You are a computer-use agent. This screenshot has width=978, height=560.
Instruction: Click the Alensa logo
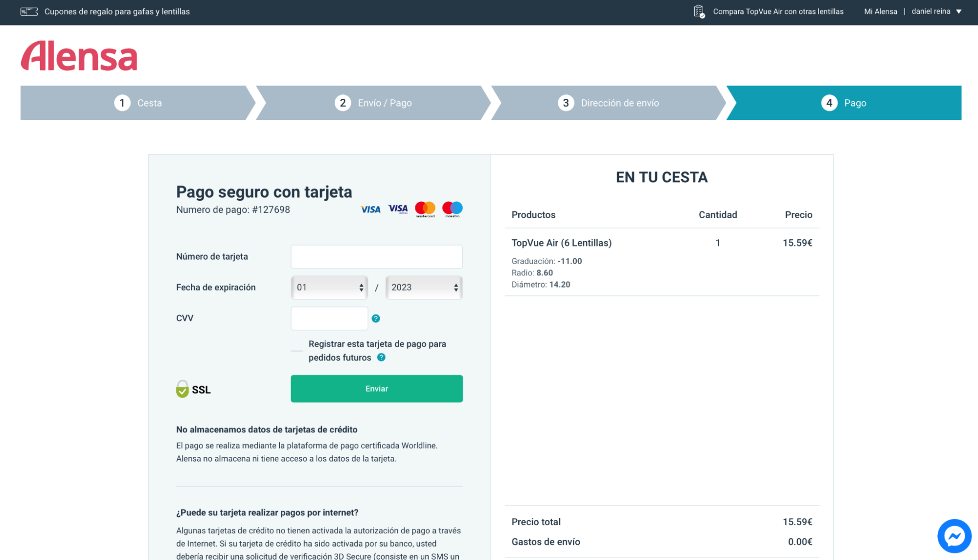point(79,56)
